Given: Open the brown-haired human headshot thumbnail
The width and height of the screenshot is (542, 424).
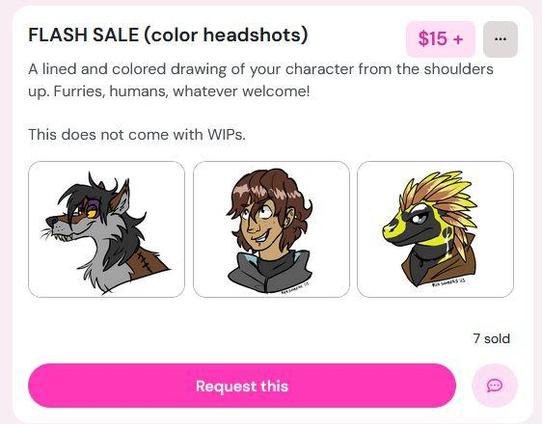Looking at the screenshot, I should (x=271, y=229).
